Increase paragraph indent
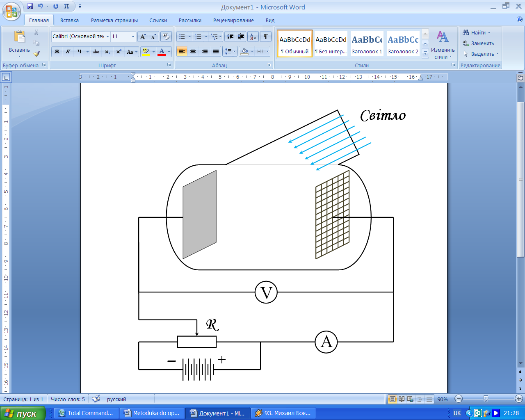525x420 pixels. click(241, 37)
